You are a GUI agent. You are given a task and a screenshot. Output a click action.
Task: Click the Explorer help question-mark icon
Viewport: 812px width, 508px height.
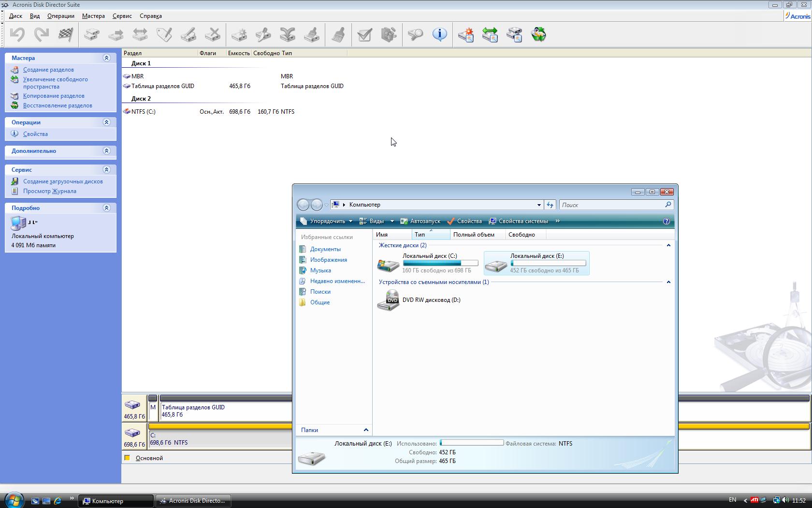pos(667,221)
